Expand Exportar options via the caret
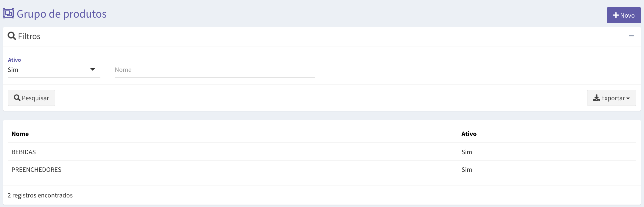Viewport: 644px width, 207px height. 628,98
